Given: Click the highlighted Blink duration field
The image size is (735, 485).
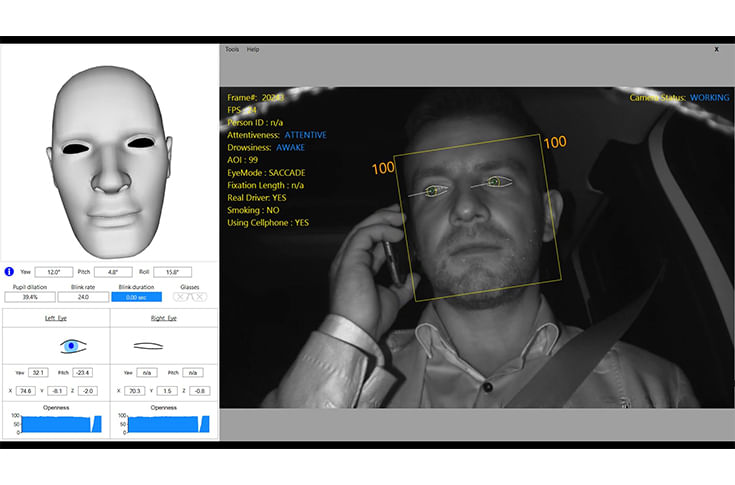Looking at the screenshot, I should click(137, 297).
